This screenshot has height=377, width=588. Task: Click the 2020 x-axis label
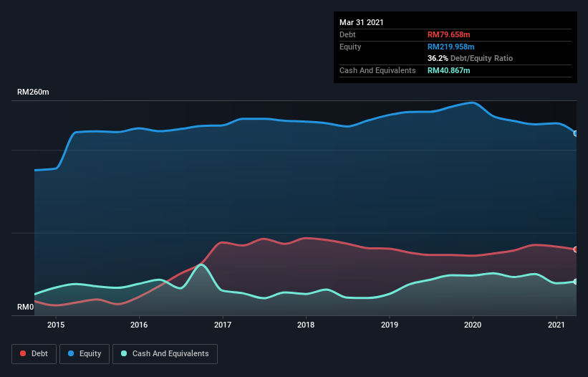(473, 325)
